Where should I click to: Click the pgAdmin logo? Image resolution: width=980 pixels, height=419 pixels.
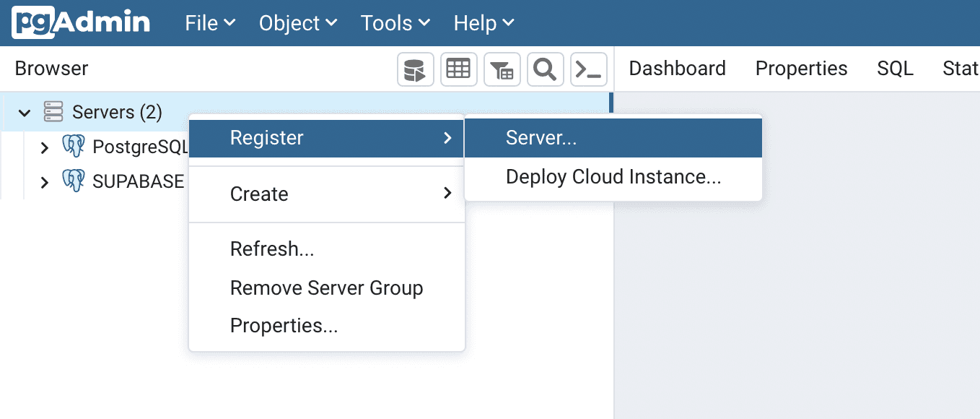(x=79, y=22)
